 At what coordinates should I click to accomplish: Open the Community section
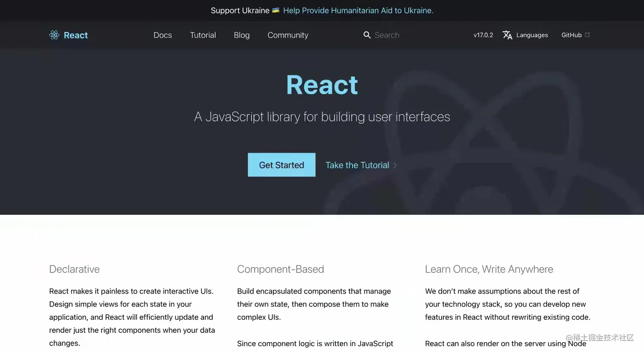(x=288, y=35)
